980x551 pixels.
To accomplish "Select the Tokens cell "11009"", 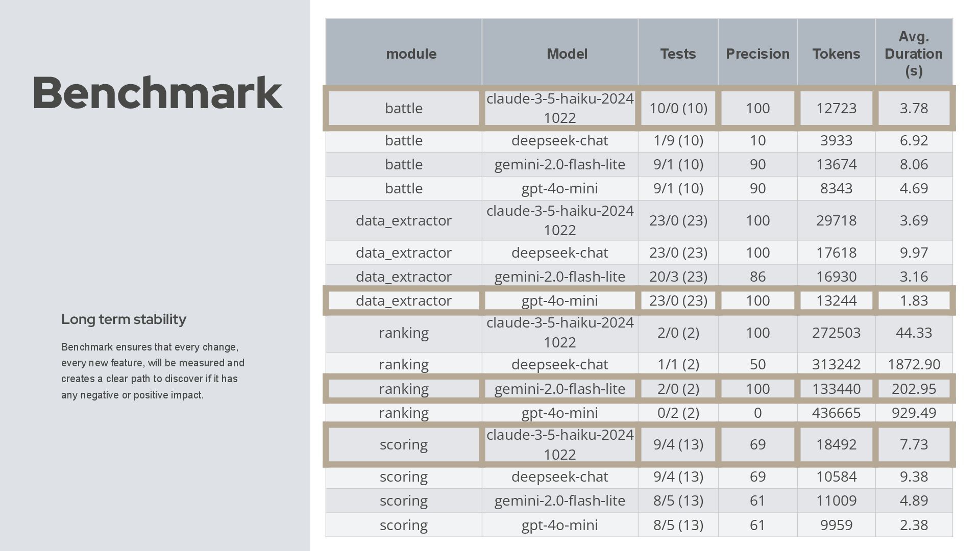I will [x=836, y=500].
